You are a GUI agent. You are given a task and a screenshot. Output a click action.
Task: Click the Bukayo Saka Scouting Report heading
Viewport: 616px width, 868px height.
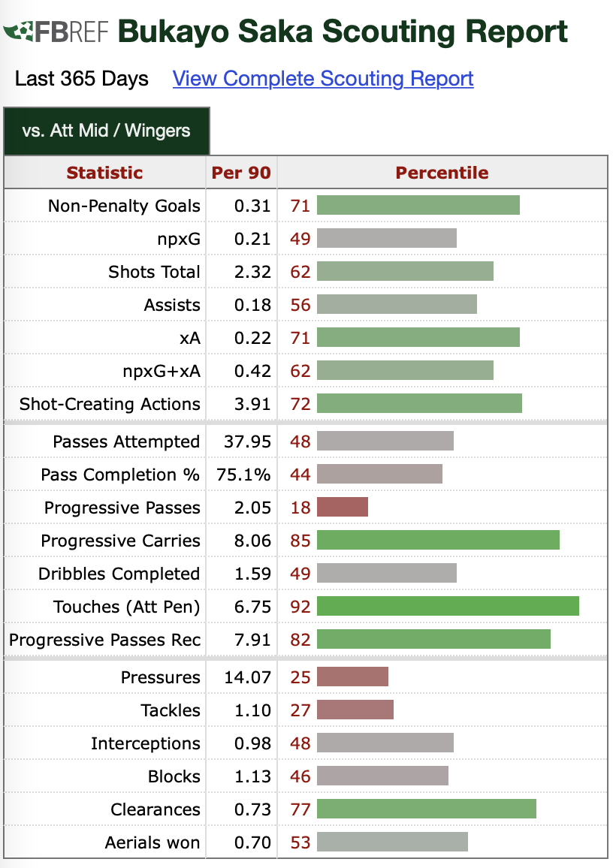tap(343, 32)
